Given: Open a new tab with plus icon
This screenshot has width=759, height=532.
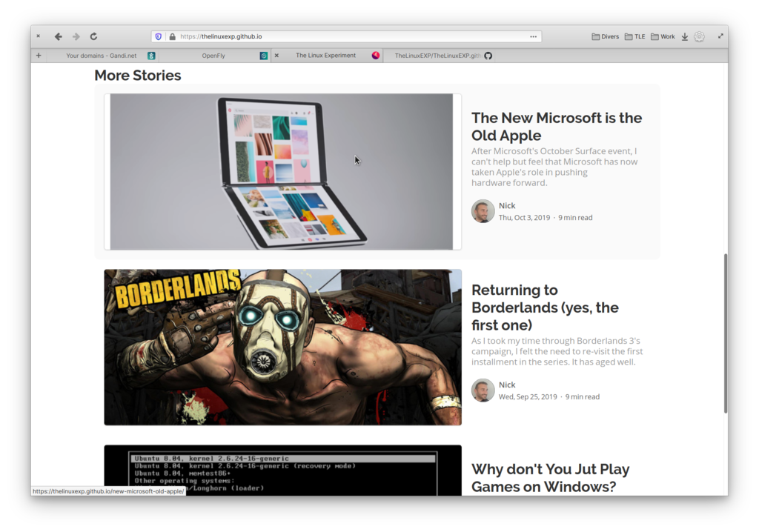Looking at the screenshot, I should (x=39, y=56).
